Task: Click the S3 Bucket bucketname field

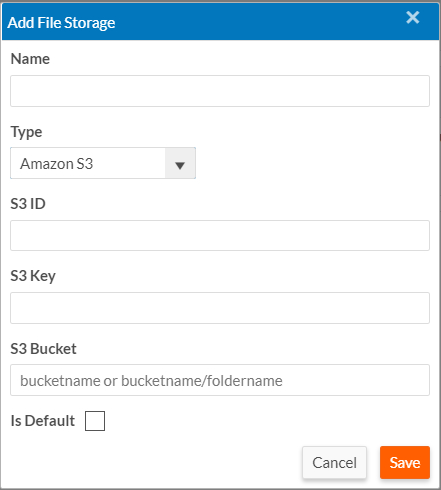Action: coord(220,380)
